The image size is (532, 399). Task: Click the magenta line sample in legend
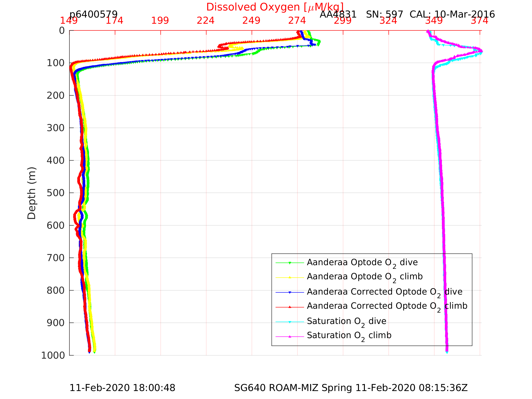290,337
